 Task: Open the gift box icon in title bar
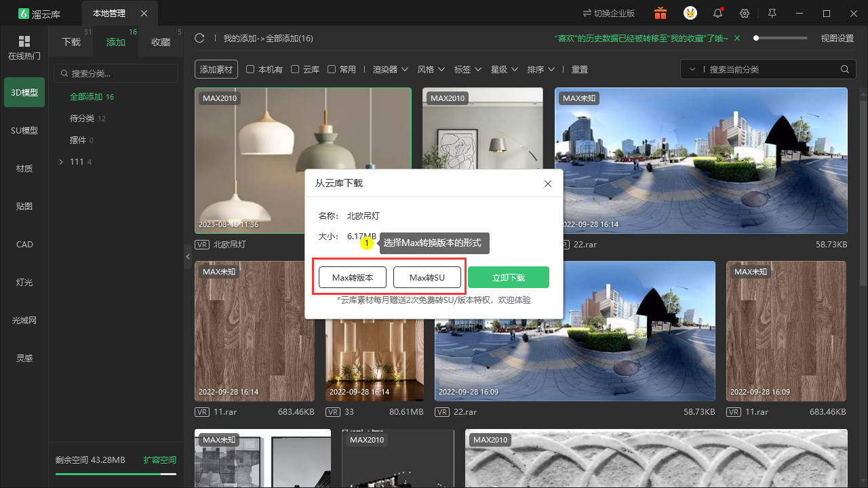[x=660, y=14]
